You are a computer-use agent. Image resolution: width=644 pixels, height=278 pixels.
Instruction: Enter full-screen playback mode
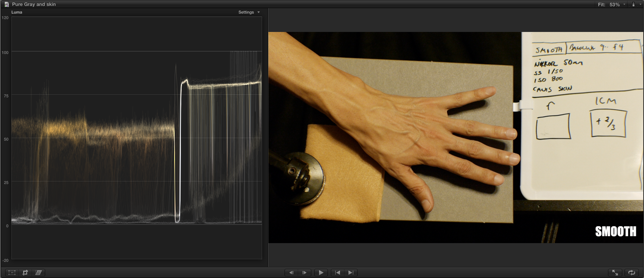[615, 272]
